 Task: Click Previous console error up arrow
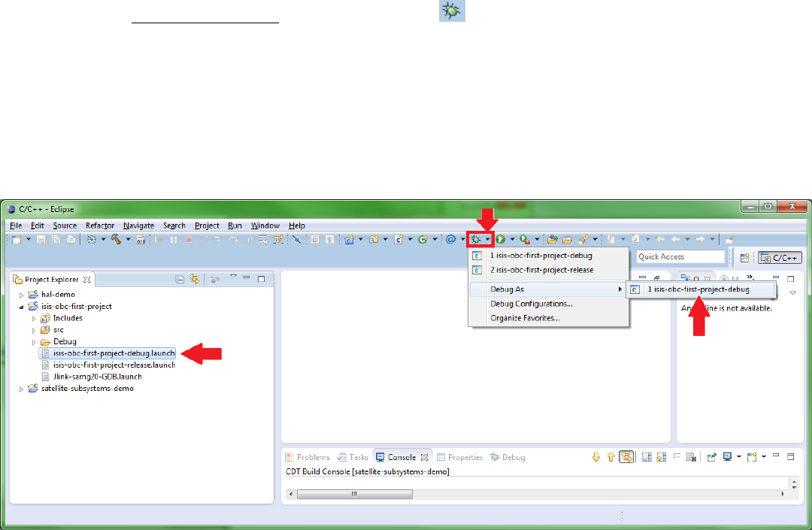pos(611,457)
